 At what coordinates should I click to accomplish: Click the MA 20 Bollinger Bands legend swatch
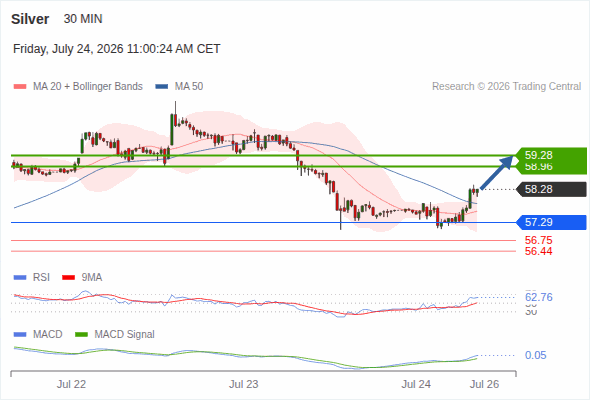click(20, 87)
